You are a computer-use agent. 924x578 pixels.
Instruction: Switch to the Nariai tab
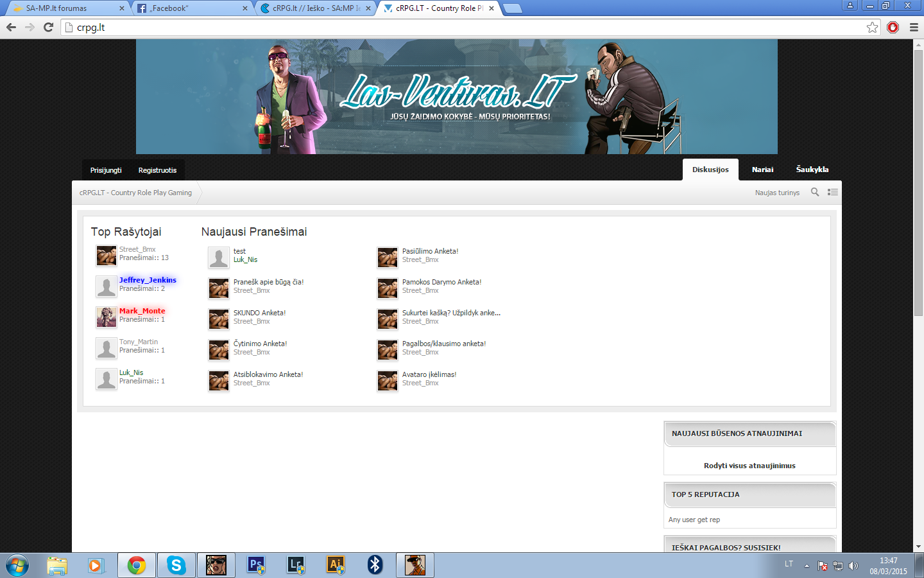point(762,170)
